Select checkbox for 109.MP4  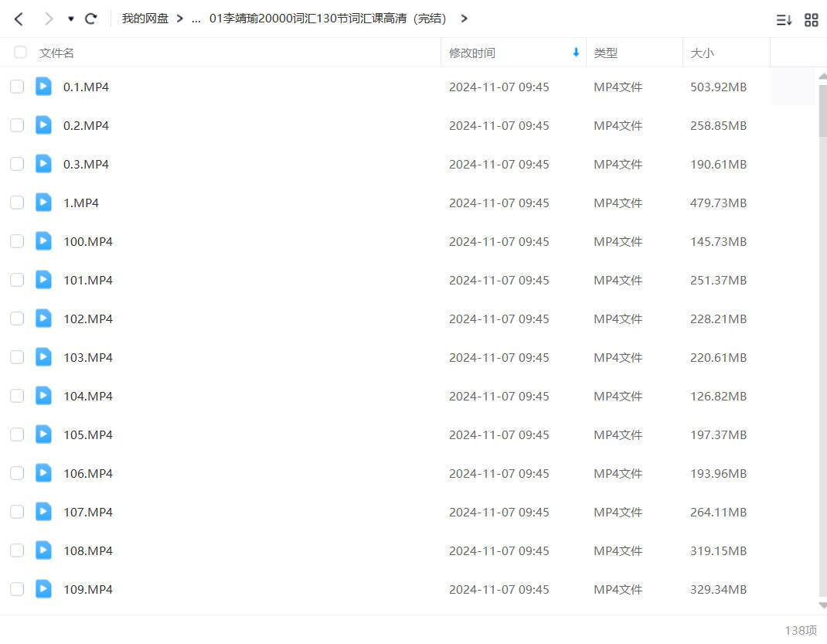pos(17,588)
